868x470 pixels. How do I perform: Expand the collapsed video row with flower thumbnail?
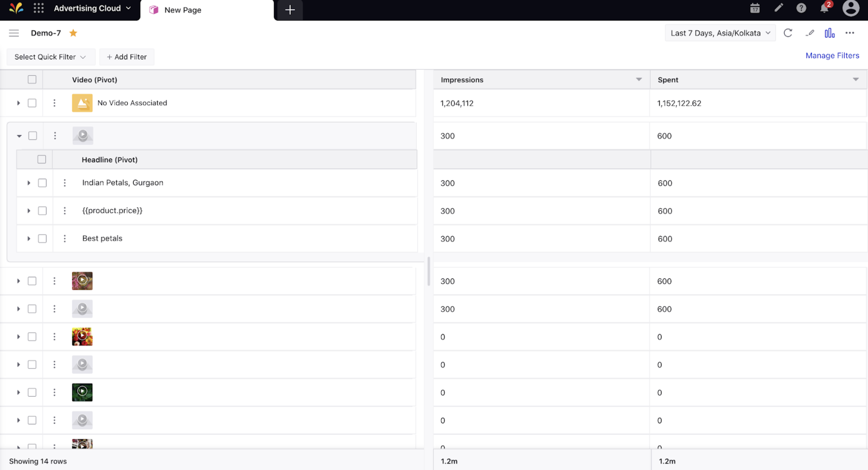click(x=18, y=336)
